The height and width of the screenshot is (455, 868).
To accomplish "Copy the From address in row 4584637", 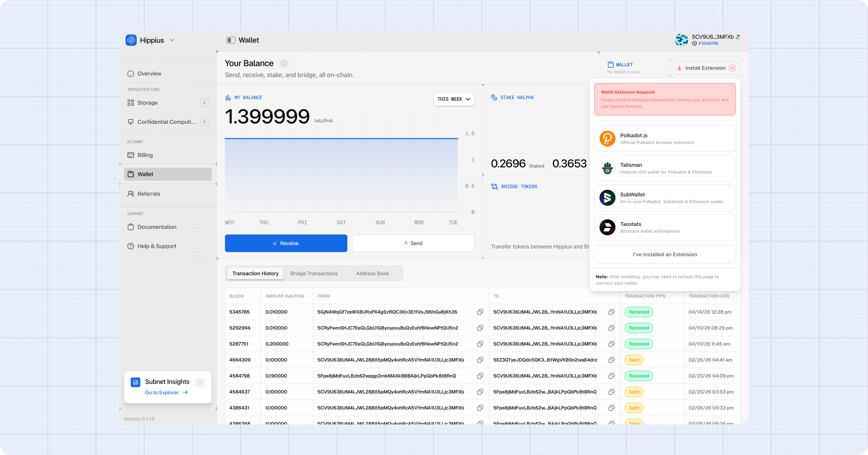I will click(x=480, y=392).
